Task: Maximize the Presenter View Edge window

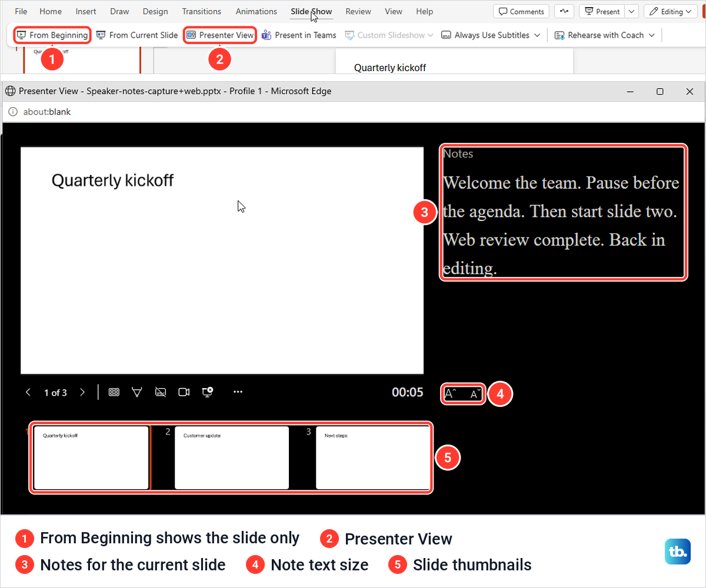Action: click(660, 91)
